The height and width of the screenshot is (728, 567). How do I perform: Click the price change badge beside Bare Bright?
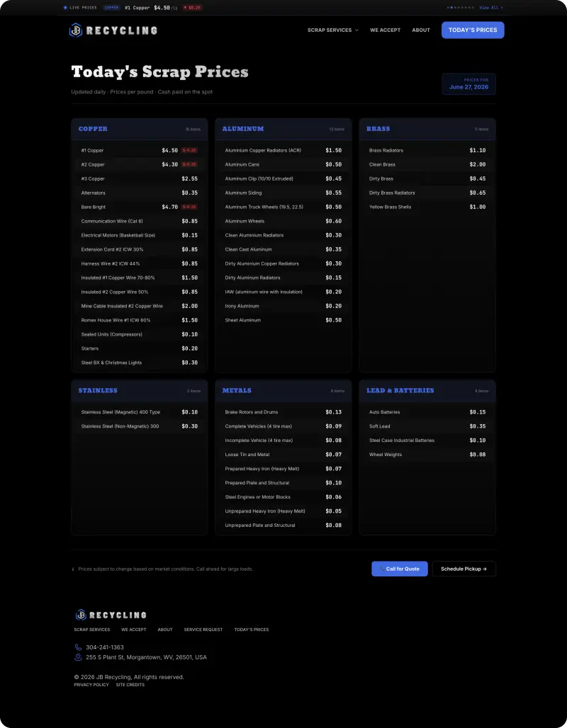point(189,207)
